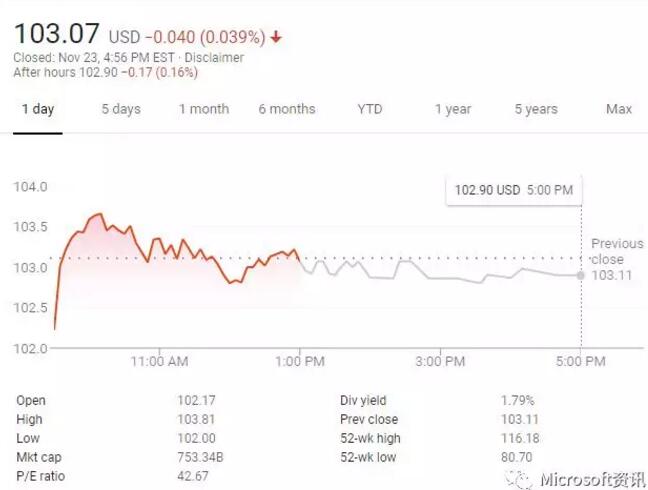Click the 102.90 USD tooltip box
This screenshot has height=490, width=648.
coord(513,189)
